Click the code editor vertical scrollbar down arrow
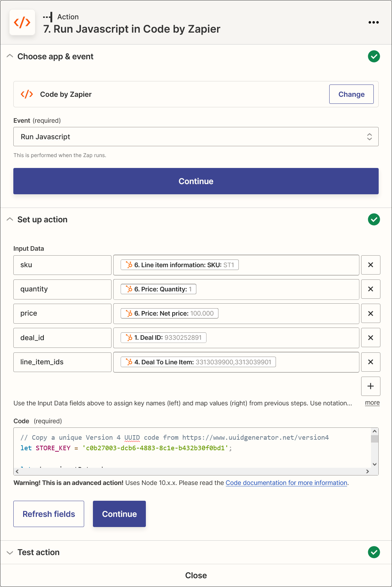The height and width of the screenshot is (587, 392). point(374,464)
